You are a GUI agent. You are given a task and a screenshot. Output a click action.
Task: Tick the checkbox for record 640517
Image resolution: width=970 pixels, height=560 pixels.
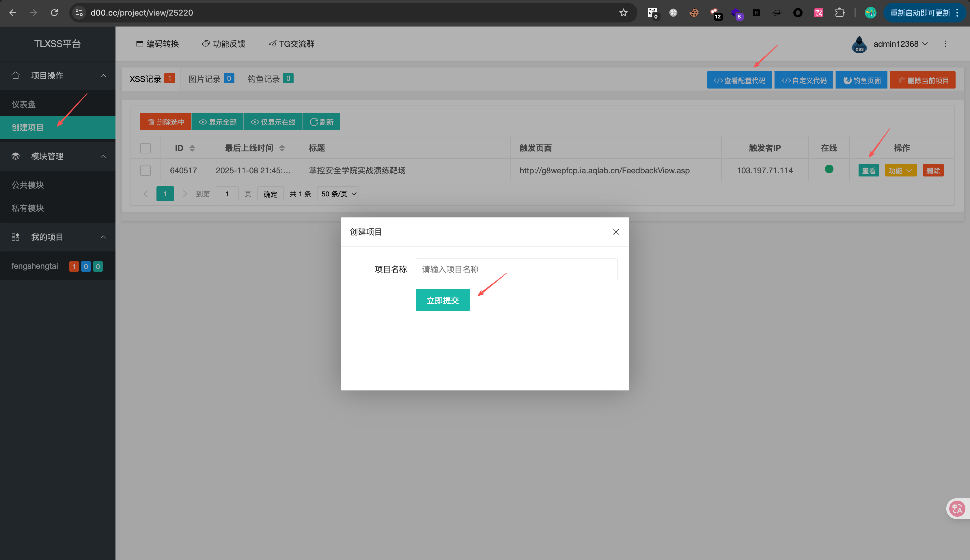click(145, 170)
